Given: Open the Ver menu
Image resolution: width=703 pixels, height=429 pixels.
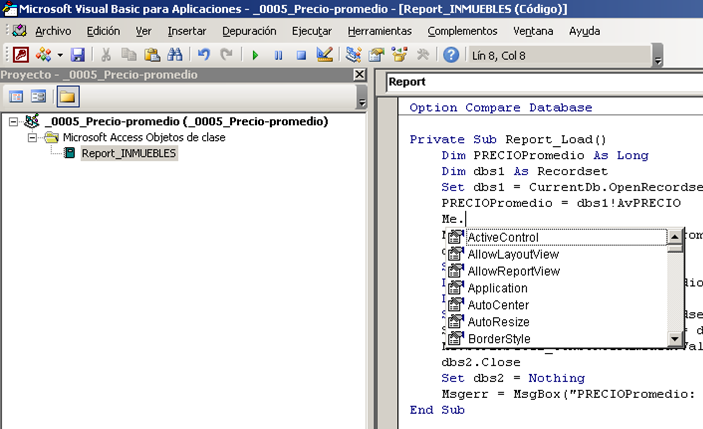Looking at the screenshot, I should click(x=143, y=31).
